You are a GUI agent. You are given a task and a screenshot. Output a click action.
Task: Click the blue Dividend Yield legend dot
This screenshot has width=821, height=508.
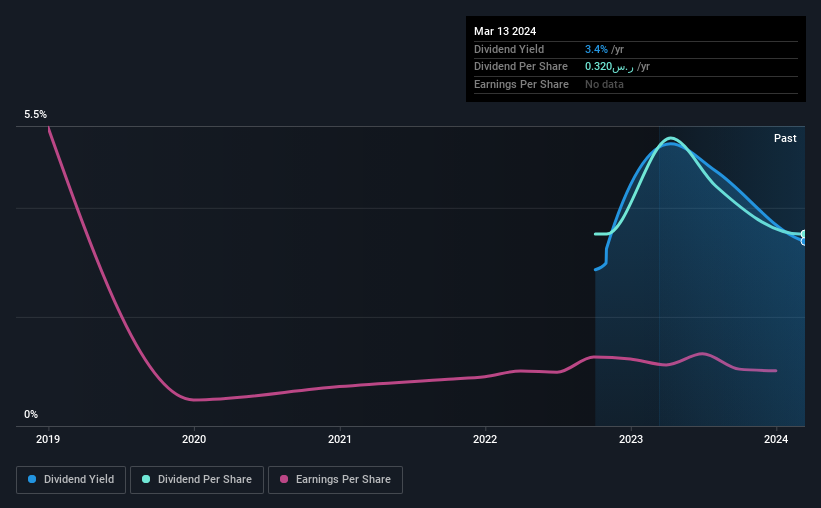[32, 479]
